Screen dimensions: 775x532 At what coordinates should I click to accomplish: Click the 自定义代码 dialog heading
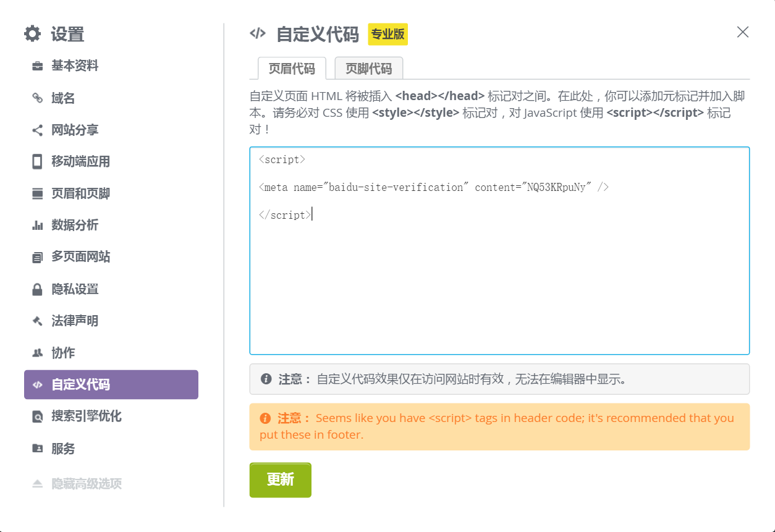coord(318,34)
